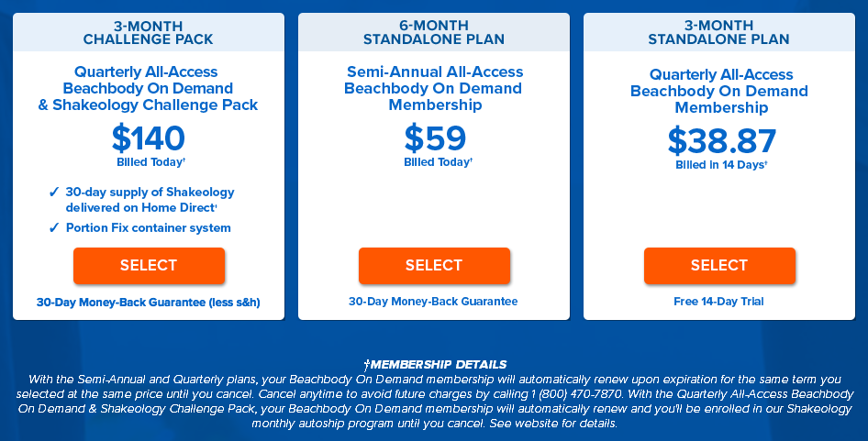Screen dimensions: 868x441
Task: Click the checkmark next to Portion Fix
Action: tap(54, 228)
